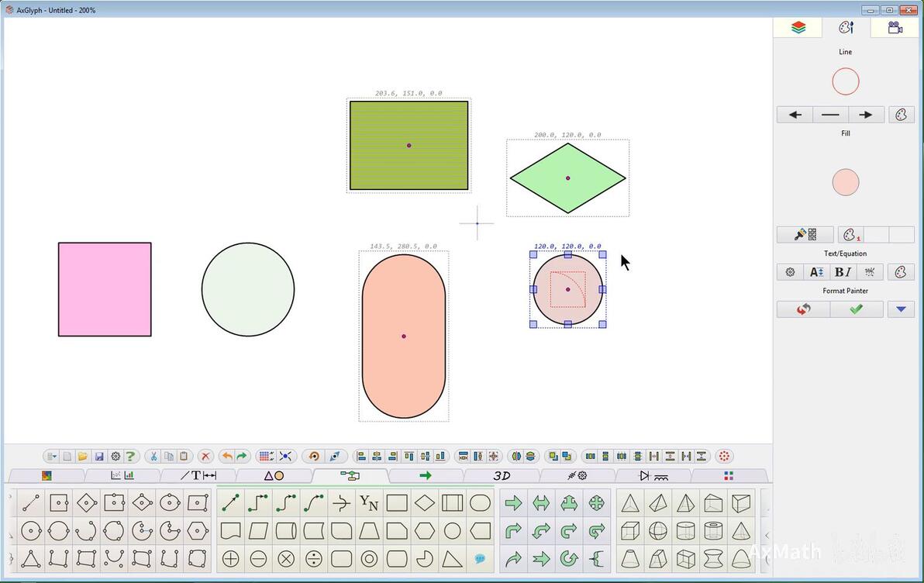
Task: Select the circled division symbol
Action: [313, 558]
